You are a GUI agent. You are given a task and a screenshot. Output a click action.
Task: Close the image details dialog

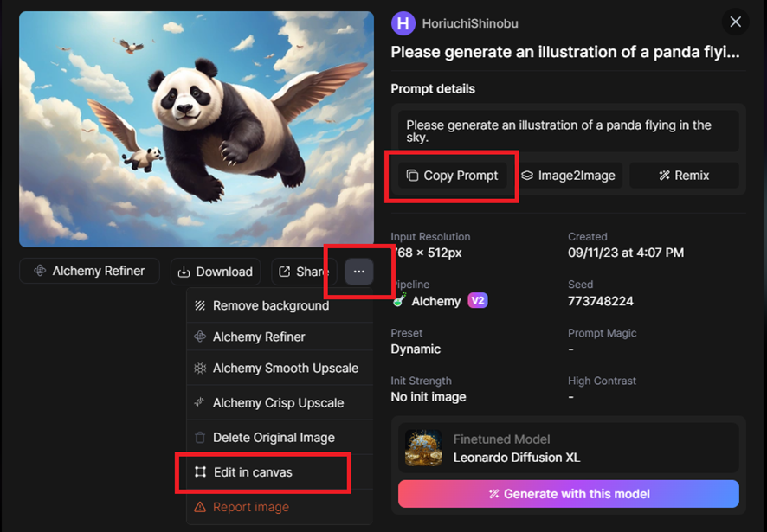pos(735,22)
